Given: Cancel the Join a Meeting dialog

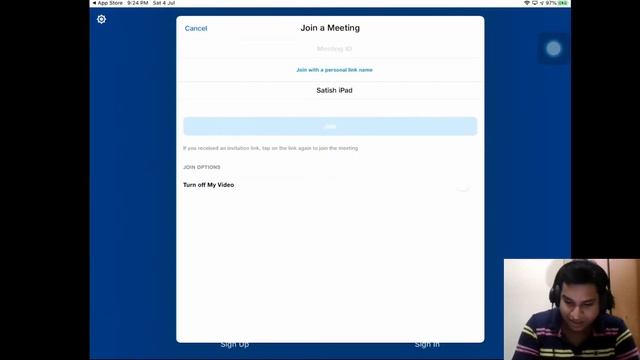Looking at the screenshot, I should (196, 28).
